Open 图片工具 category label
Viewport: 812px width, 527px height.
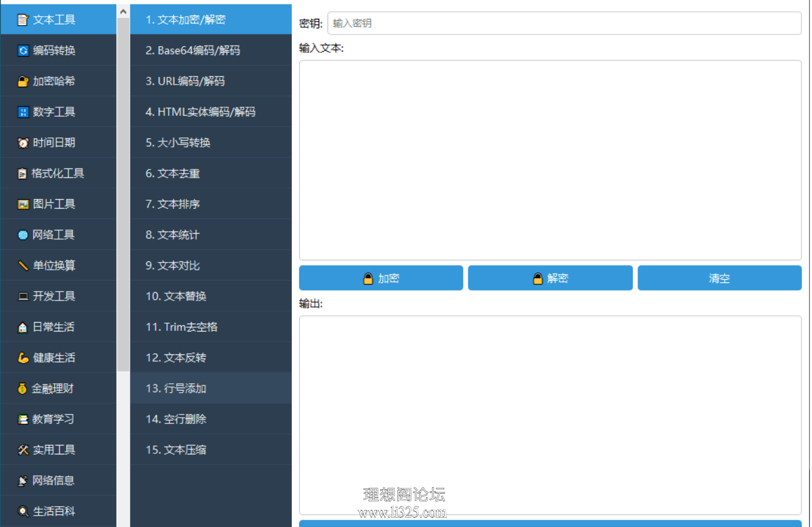click(54, 204)
